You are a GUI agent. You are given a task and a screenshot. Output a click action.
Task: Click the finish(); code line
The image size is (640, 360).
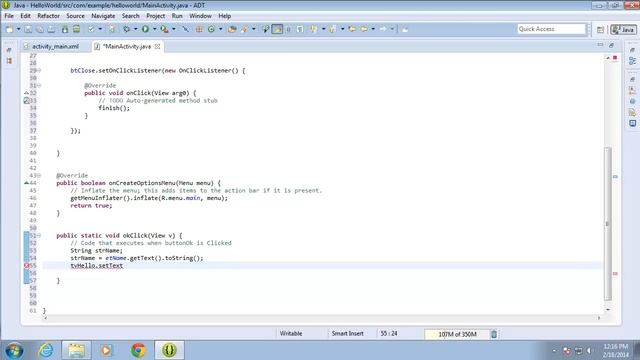click(114, 108)
